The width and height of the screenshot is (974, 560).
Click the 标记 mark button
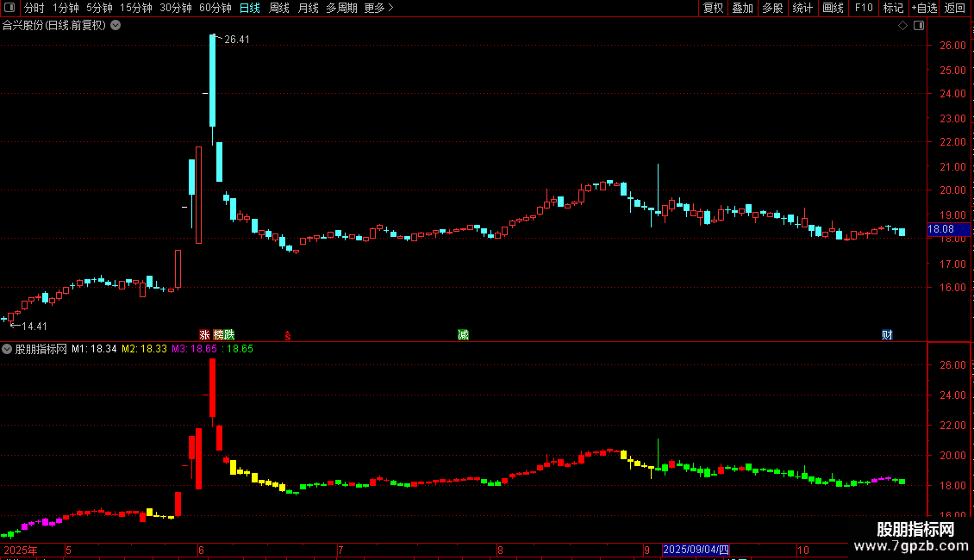pyautogui.click(x=893, y=8)
